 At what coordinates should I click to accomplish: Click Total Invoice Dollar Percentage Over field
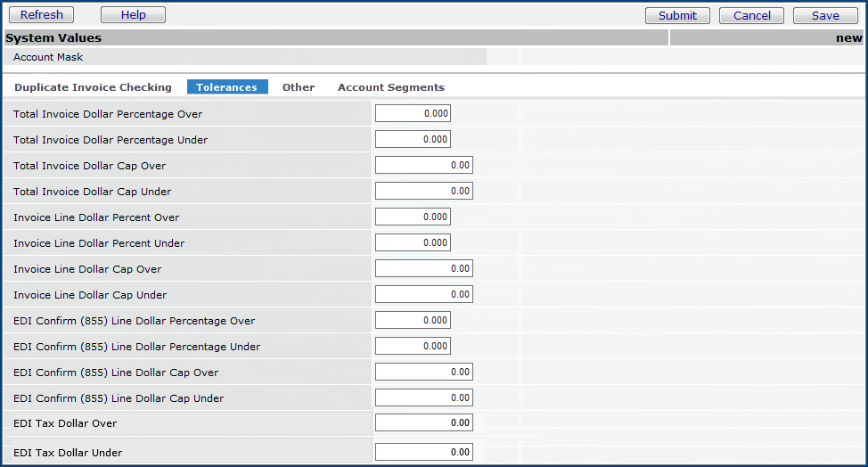pos(413,114)
